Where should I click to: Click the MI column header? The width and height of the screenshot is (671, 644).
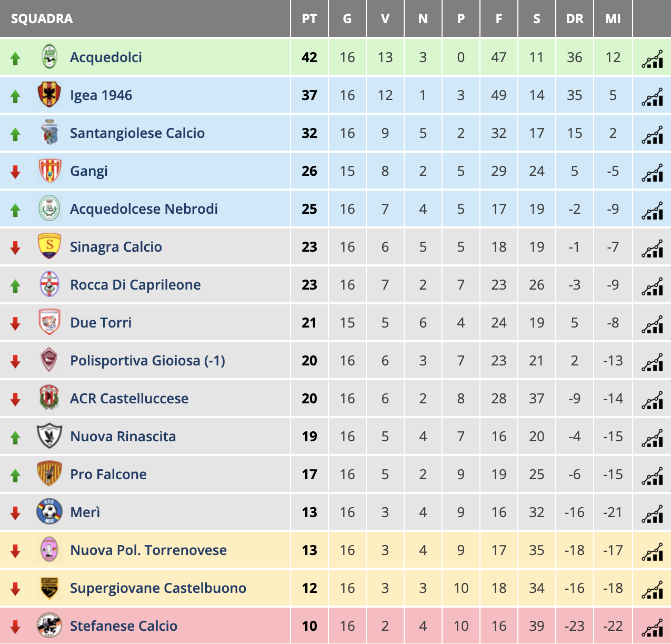click(613, 19)
